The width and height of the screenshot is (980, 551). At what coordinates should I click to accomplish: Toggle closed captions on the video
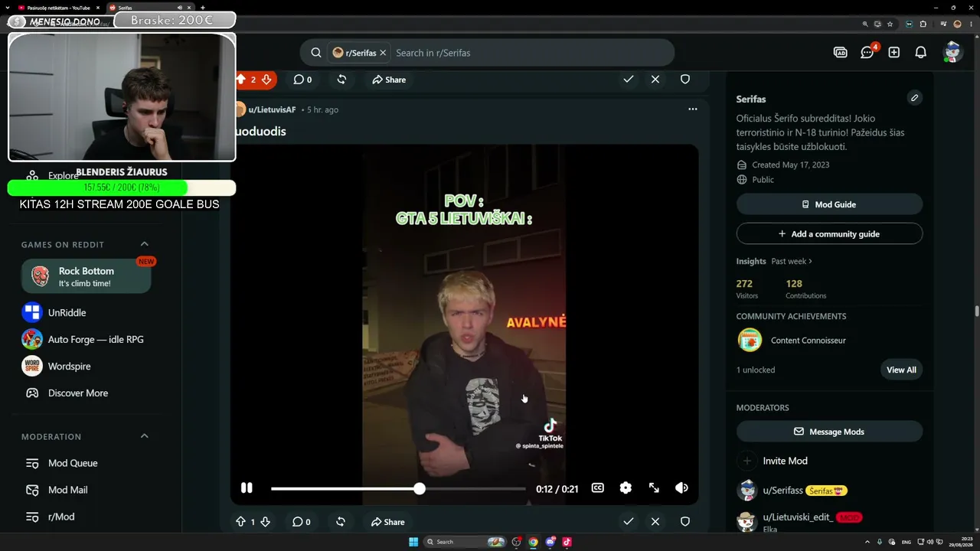[x=598, y=488]
